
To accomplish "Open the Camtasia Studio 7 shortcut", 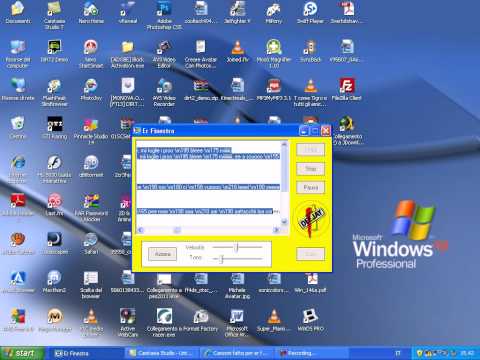I will point(54,15).
